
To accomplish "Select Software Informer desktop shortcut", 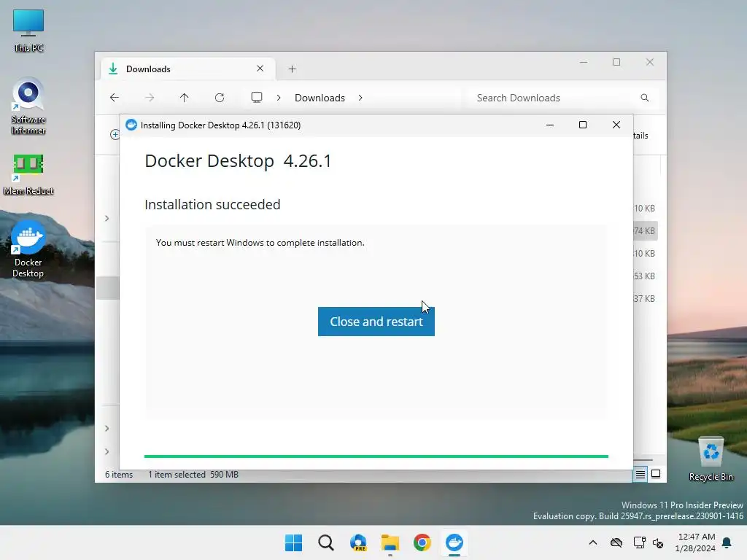I will 28,106.
